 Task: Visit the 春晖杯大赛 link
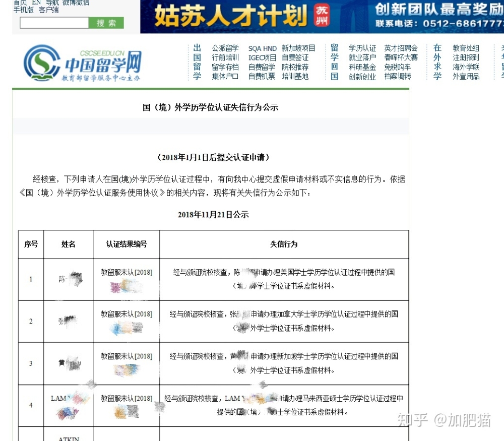(x=401, y=57)
